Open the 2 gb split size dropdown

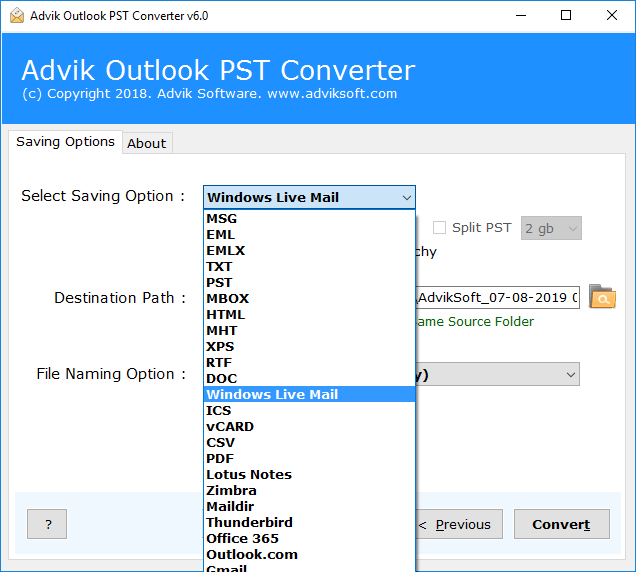point(551,228)
